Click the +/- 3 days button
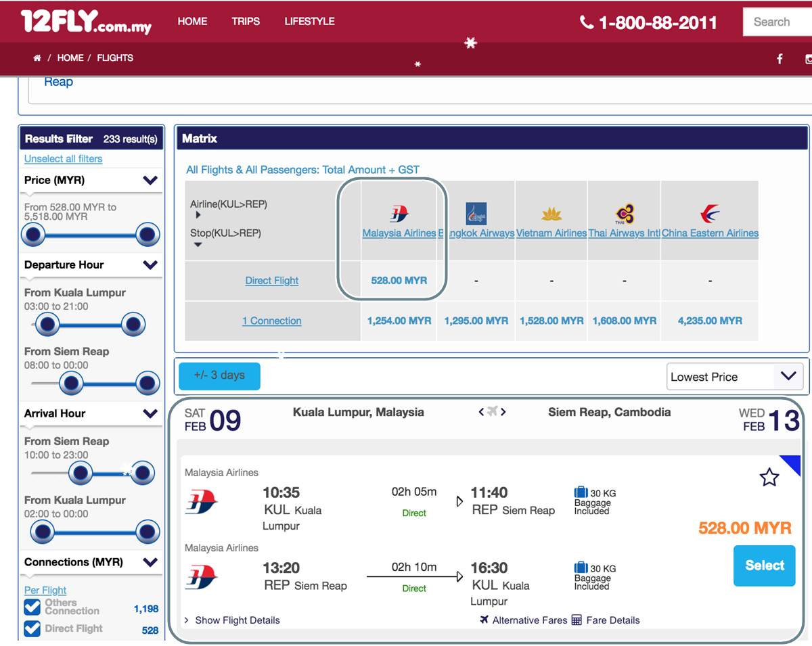Image resolution: width=812 pixels, height=646 pixels. click(x=219, y=375)
